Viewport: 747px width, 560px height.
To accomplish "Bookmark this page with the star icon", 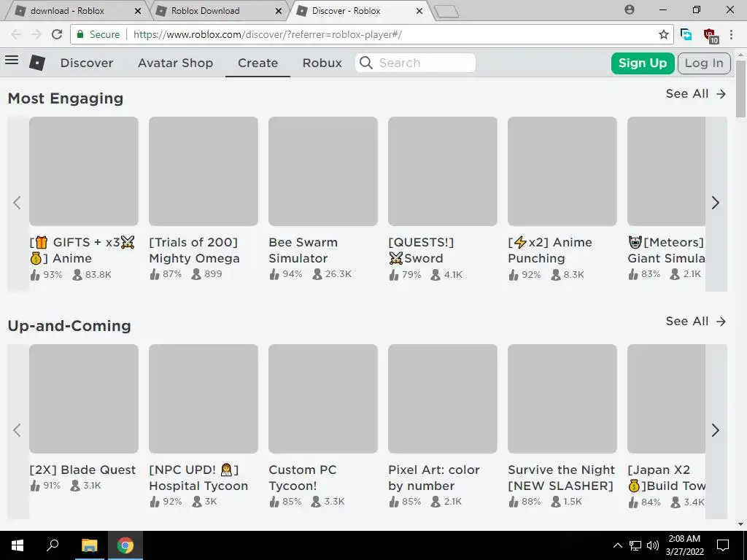I will pyautogui.click(x=663, y=34).
